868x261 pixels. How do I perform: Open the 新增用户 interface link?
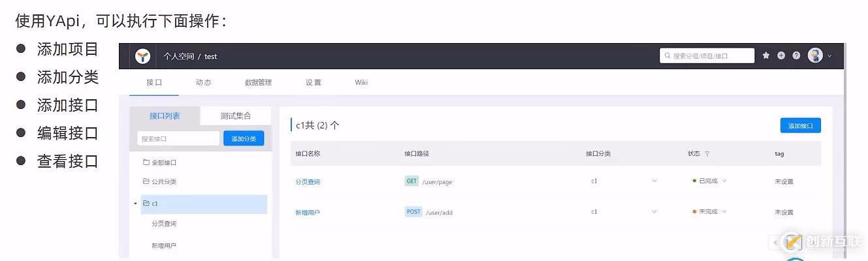(308, 213)
